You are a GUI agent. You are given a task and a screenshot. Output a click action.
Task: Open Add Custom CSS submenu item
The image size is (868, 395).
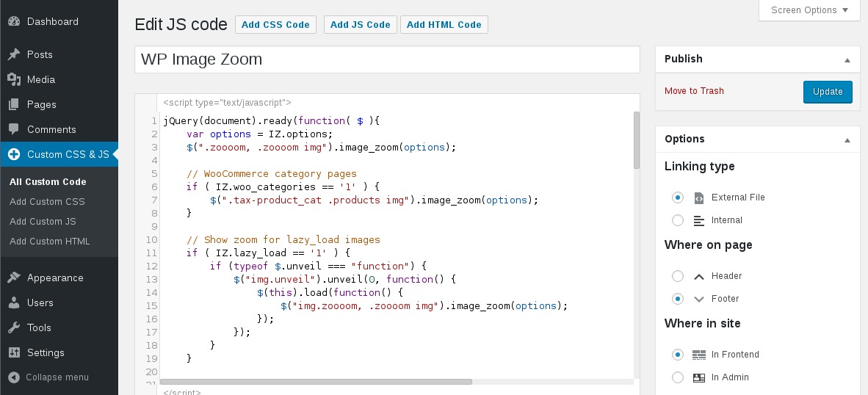pyautogui.click(x=47, y=202)
